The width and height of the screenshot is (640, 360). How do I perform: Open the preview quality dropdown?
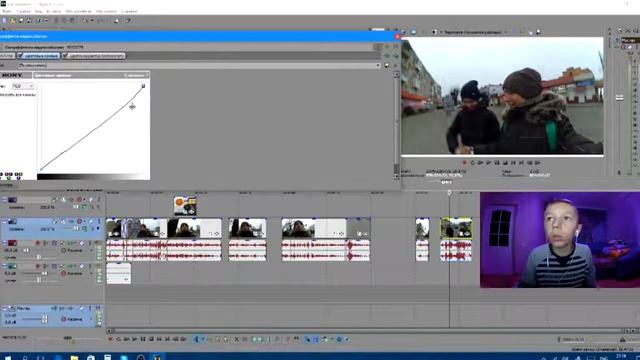coord(476,32)
